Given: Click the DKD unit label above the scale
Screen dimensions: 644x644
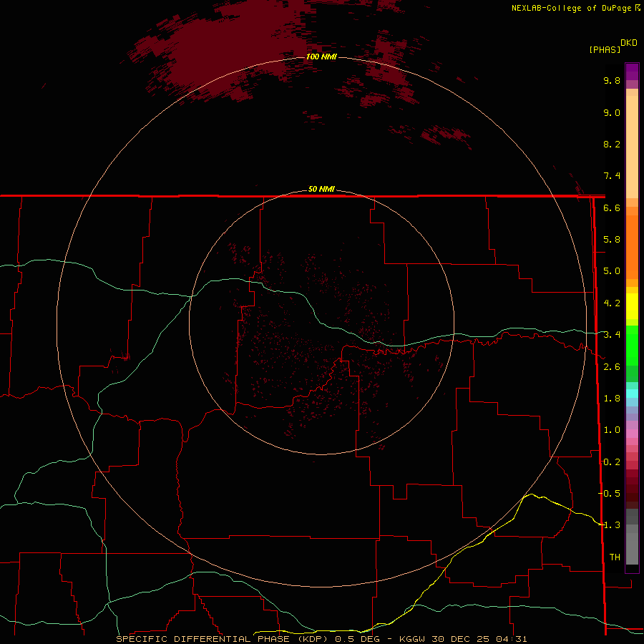Looking at the screenshot, I should tap(629, 43).
